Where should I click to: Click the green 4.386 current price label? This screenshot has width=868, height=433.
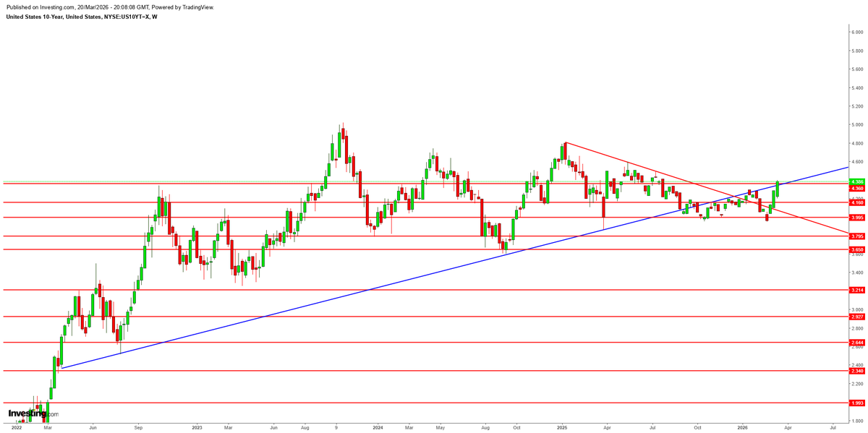[857, 181]
